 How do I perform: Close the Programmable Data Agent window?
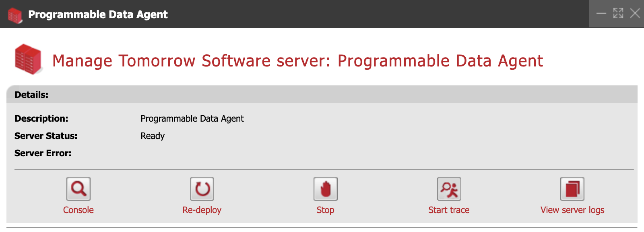pyautogui.click(x=635, y=13)
